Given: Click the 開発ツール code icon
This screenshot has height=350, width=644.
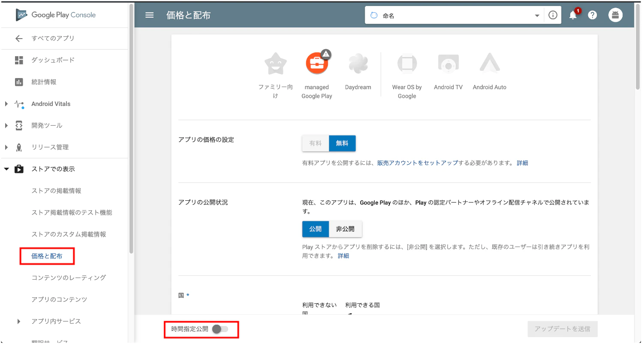Looking at the screenshot, I should tap(19, 126).
